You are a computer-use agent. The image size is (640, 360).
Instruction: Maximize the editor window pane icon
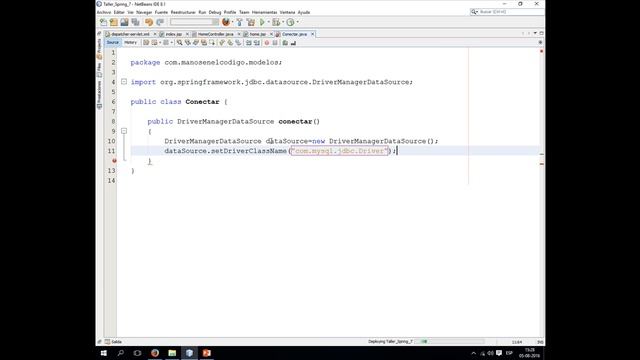(541, 33)
